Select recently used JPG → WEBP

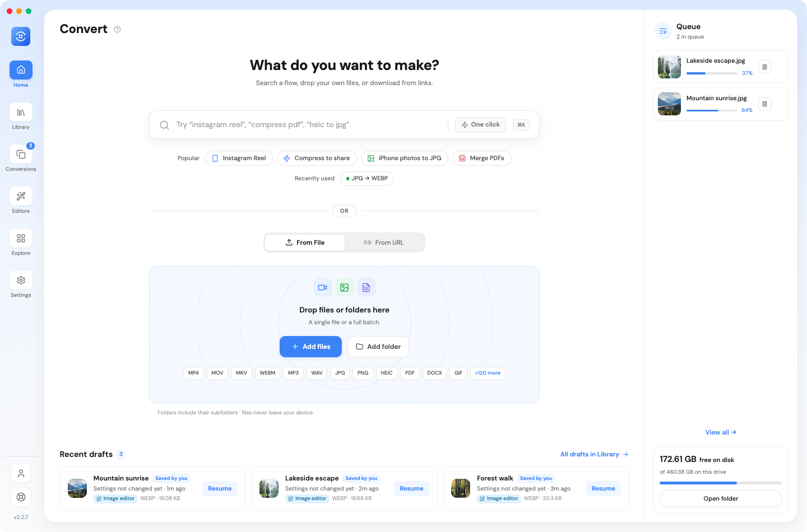tap(367, 179)
